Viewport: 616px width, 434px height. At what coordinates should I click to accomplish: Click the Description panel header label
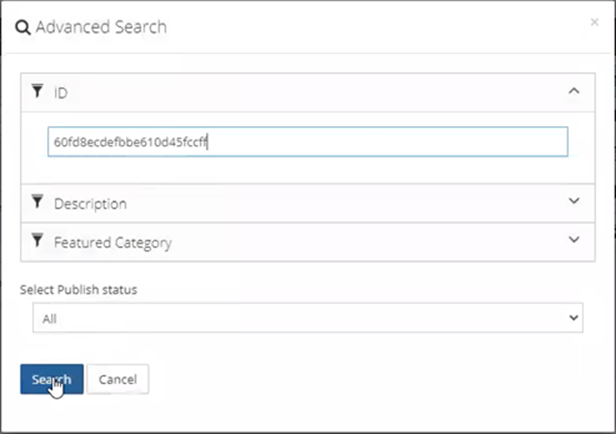(90, 203)
